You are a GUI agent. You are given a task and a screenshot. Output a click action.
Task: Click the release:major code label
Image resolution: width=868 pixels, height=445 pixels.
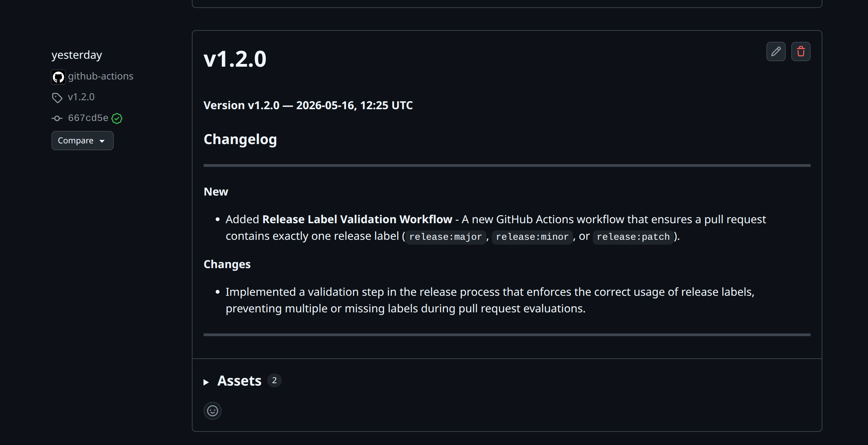(x=445, y=237)
